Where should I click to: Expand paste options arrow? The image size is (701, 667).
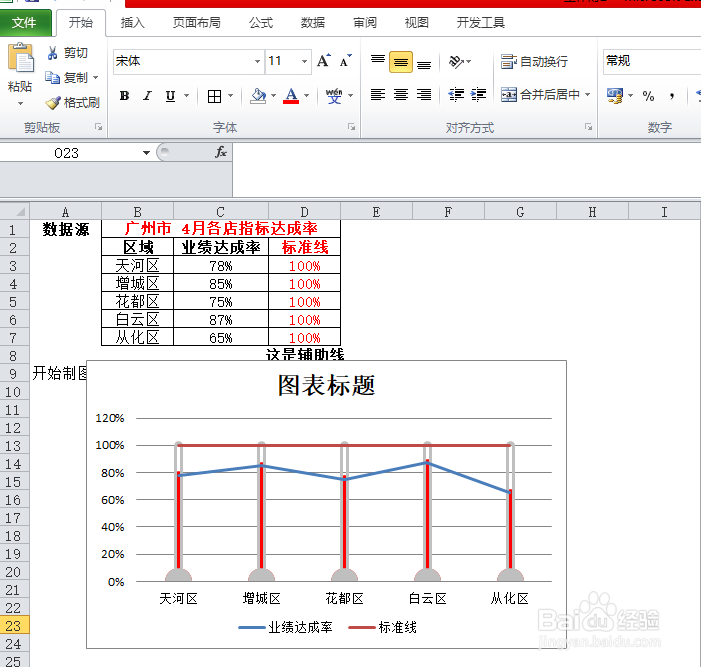(x=20, y=104)
